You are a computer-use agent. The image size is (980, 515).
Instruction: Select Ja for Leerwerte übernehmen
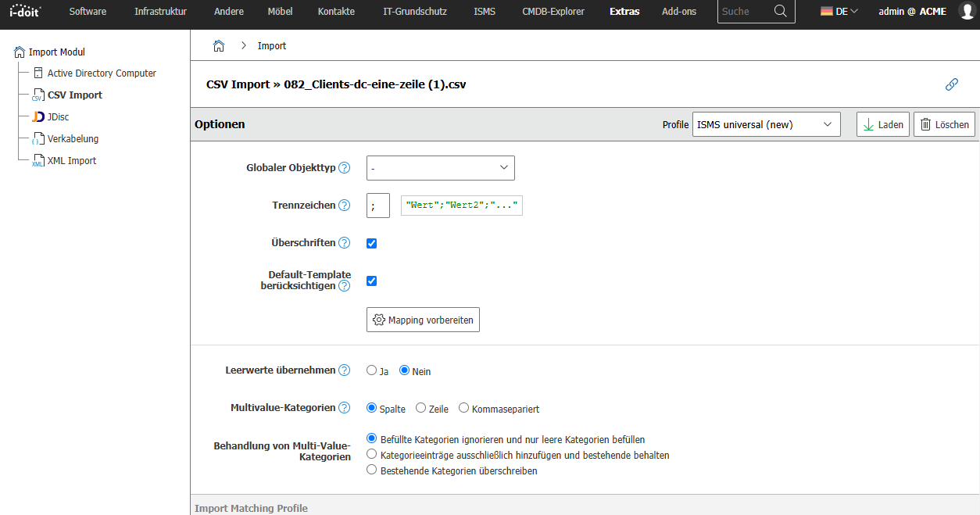[x=372, y=370]
